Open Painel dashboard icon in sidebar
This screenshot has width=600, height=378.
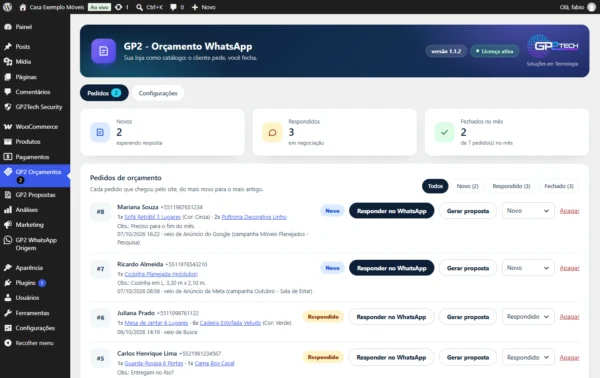8,27
